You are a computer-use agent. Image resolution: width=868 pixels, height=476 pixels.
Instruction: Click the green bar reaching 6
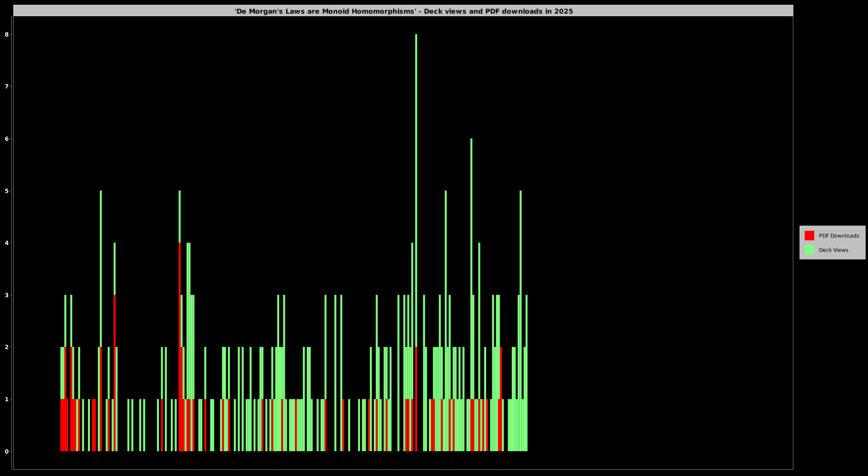[x=471, y=268]
